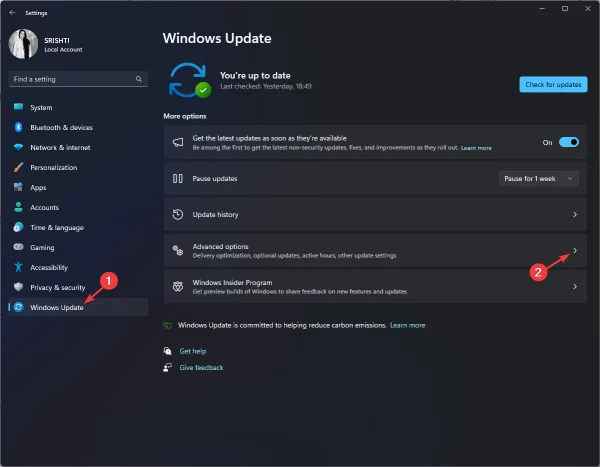Click the Windows Insider Program row title
This screenshot has height=467, width=600.
(232, 282)
